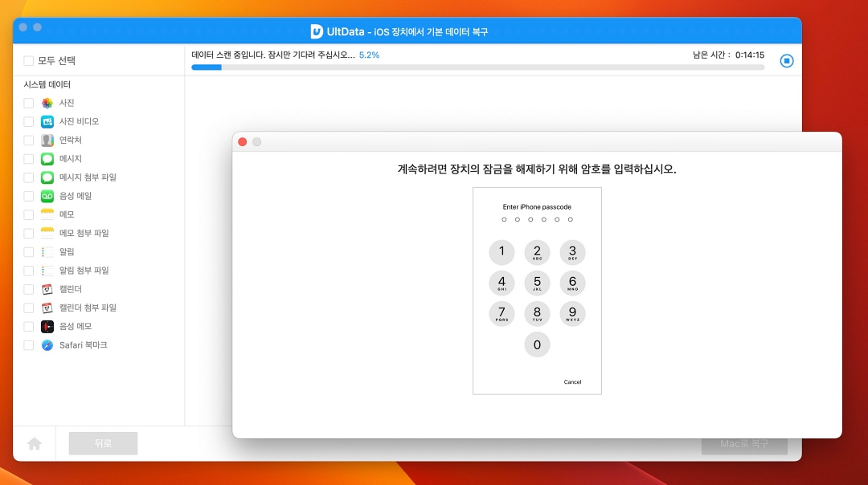The height and width of the screenshot is (485, 868).
Task: Check the 캘린더 첨부 파일 checkbox
Action: pos(29,308)
